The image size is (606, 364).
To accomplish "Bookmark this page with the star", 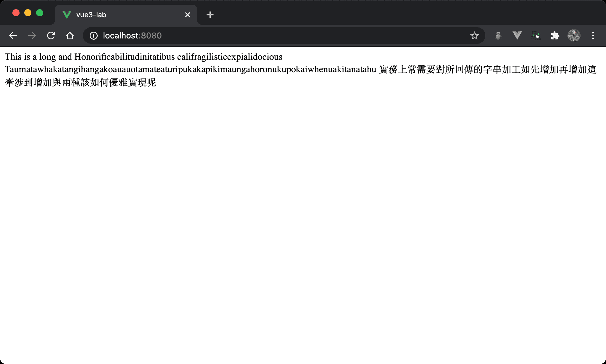I will [x=474, y=36].
